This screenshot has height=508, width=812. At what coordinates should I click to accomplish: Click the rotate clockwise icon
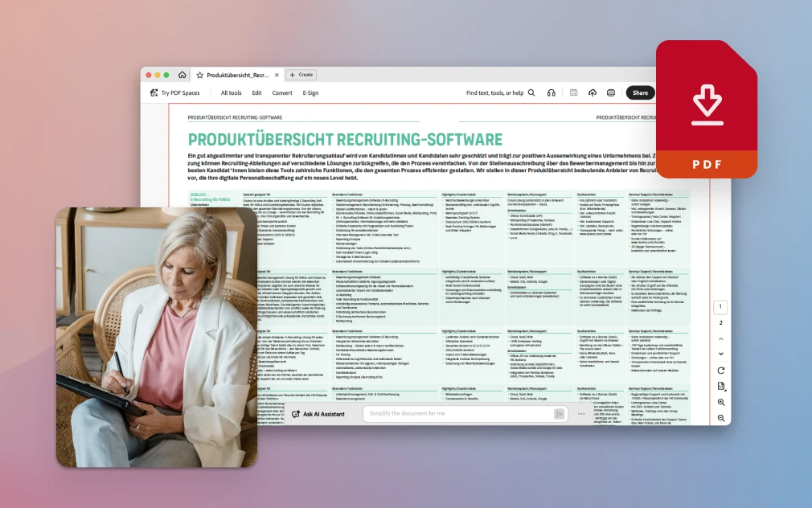pyautogui.click(x=721, y=371)
